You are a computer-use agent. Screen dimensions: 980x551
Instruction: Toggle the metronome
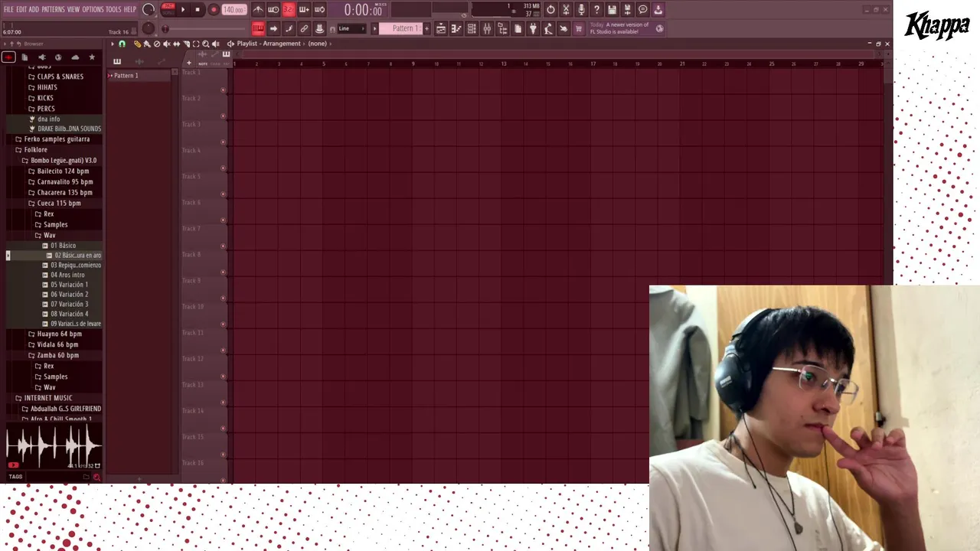258,10
